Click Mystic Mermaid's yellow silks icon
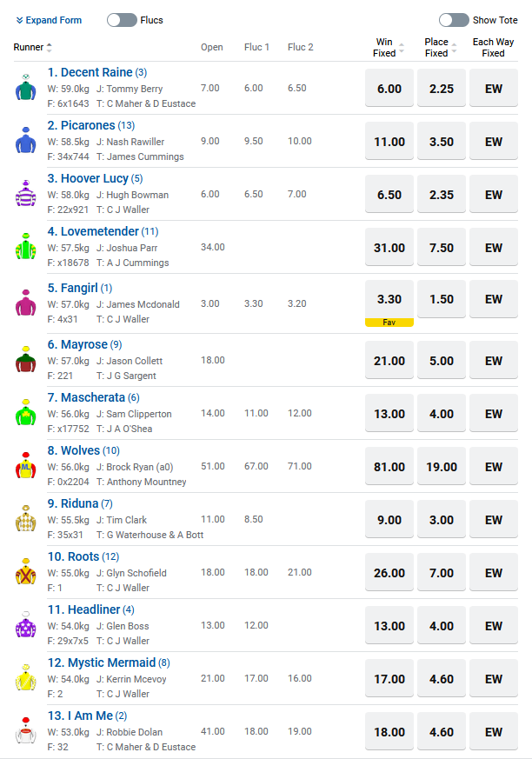 (x=26, y=678)
